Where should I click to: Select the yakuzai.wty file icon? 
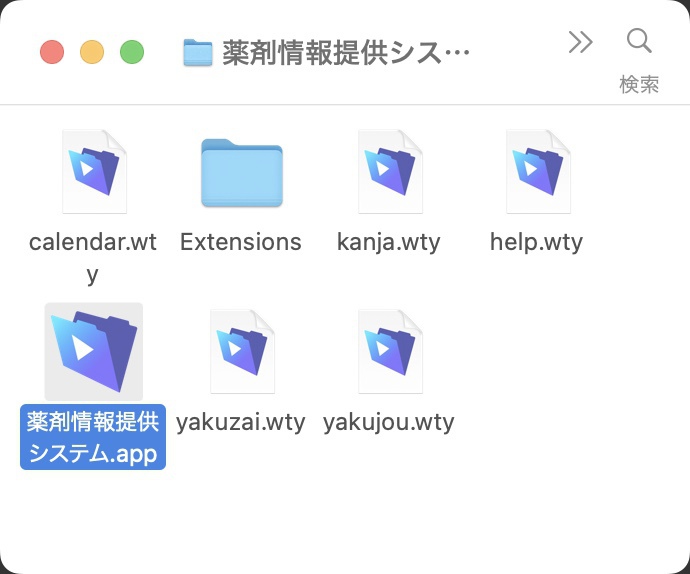tap(242, 351)
